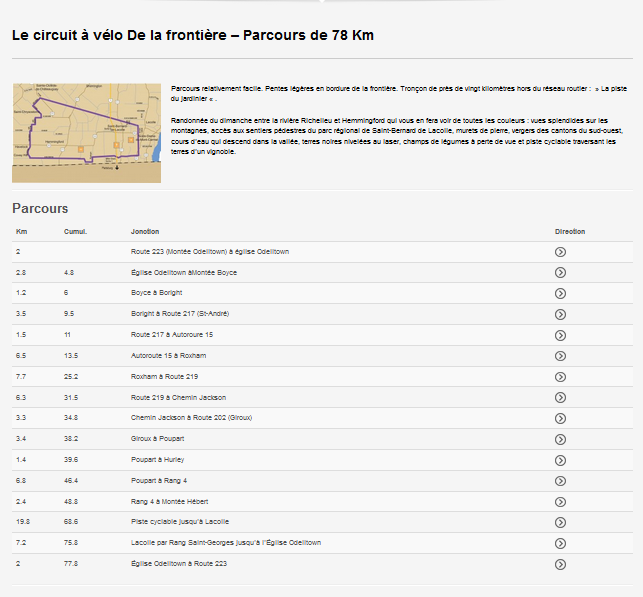Select direction icon for Église Odelltown à Route 223
Screen dimensions: 643x597
click(x=560, y=564)
